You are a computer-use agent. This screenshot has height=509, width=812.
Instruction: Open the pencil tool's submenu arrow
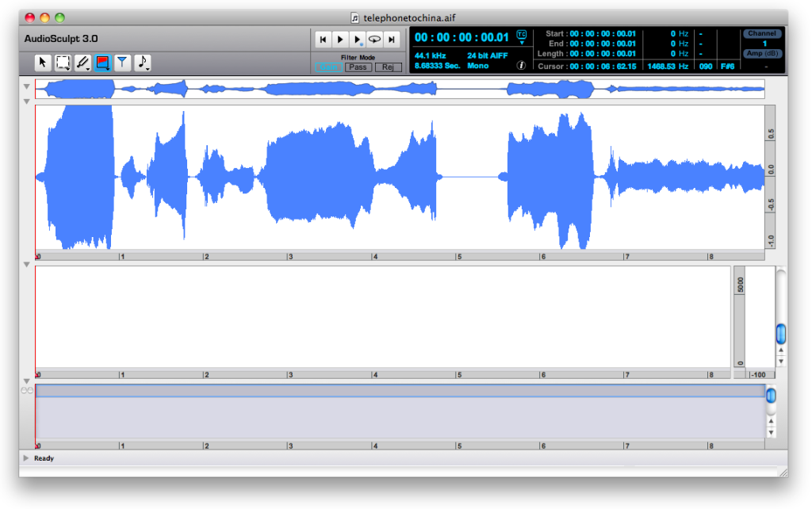(x=88, y=69)
